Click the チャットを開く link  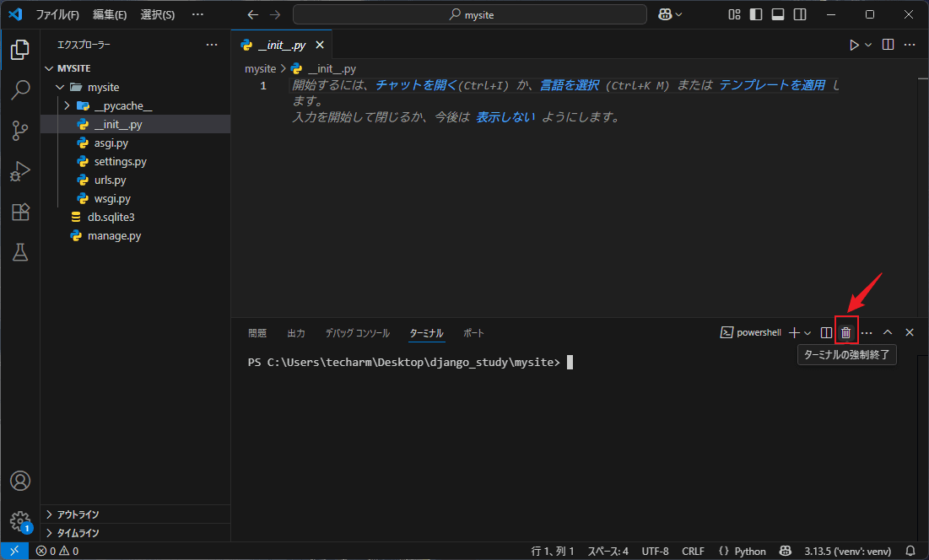click(417, 85)
